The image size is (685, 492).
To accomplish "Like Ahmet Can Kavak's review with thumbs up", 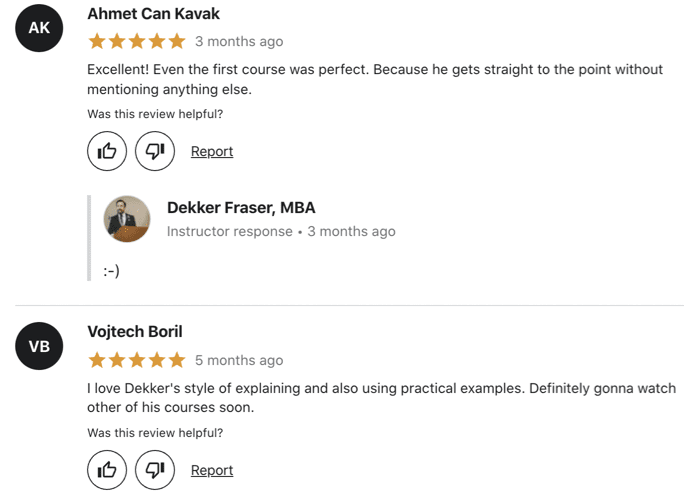I will tap(107, 151).
